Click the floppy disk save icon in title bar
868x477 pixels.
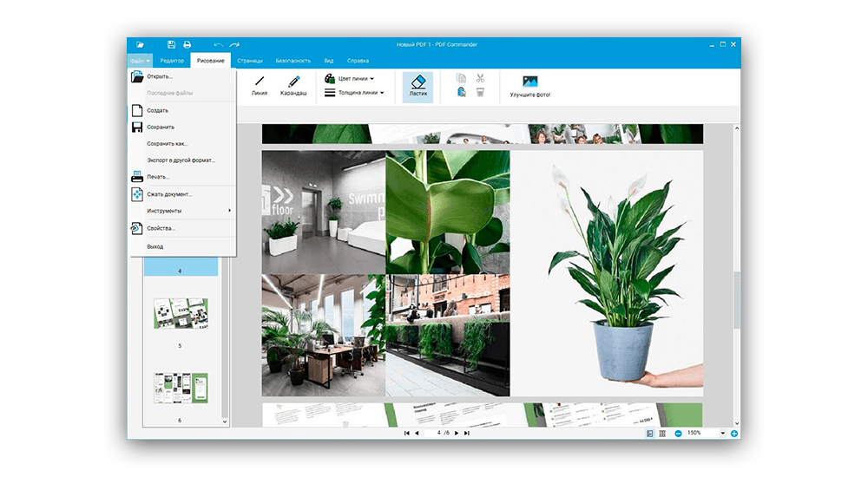pos(172,44)
